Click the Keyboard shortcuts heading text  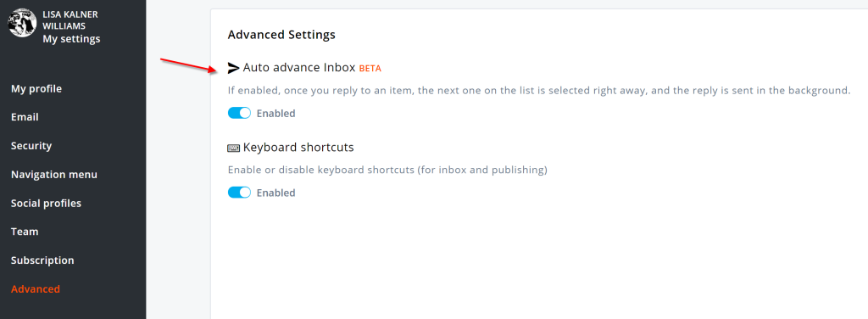[x=298, y=148]
